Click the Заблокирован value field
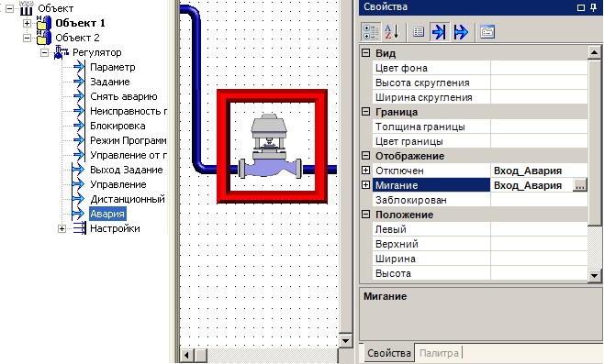 tap(539, 200)
